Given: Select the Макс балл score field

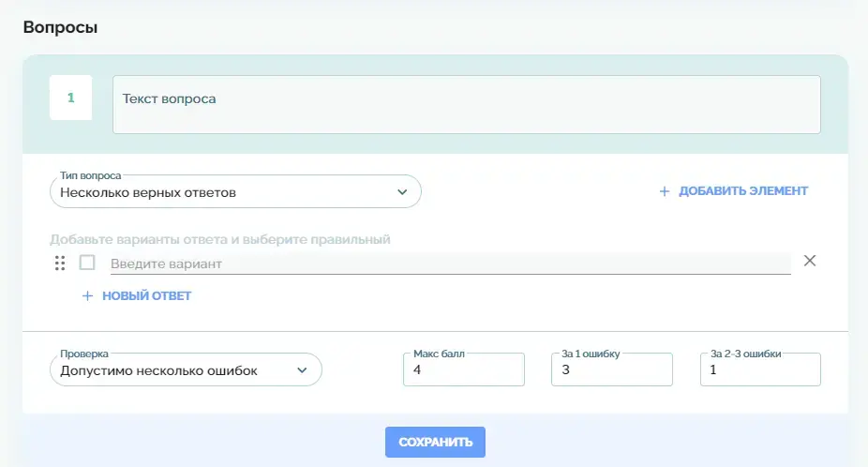Looking at the screenshot, I should tap(463, 370).
